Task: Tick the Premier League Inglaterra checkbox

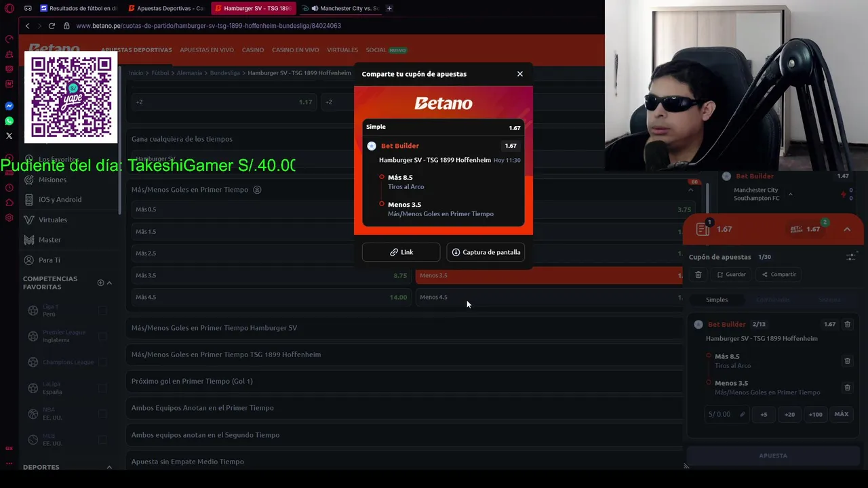Action: 102,336
